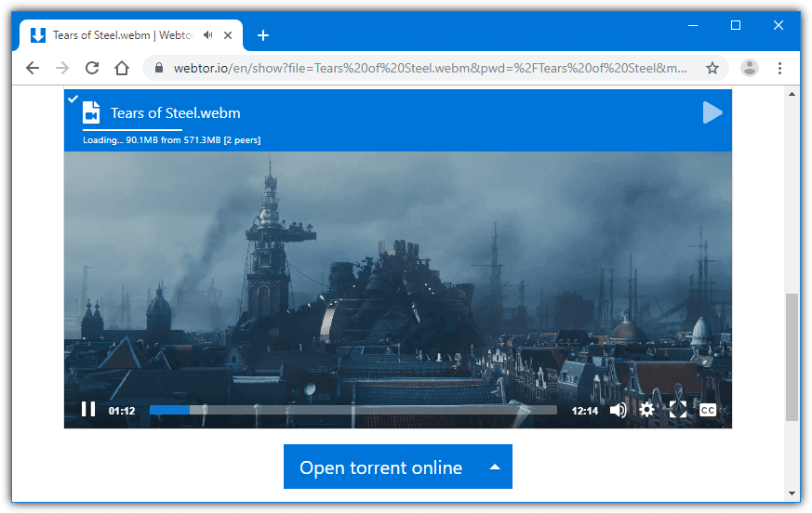Viewport: 812px width, 513px height.
Task: Enter fullscreen video mode
Action: pyautogui.click(x=678, y=410)
